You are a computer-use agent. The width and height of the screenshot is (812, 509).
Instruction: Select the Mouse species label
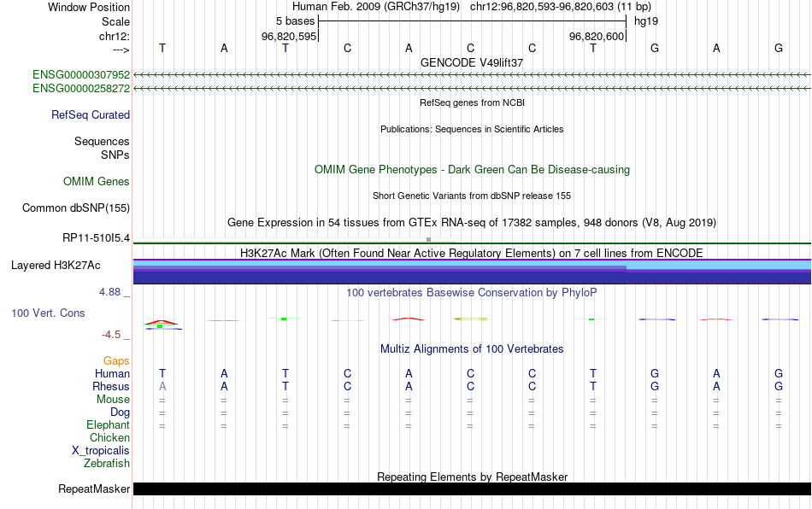click(x=114, y=400)
